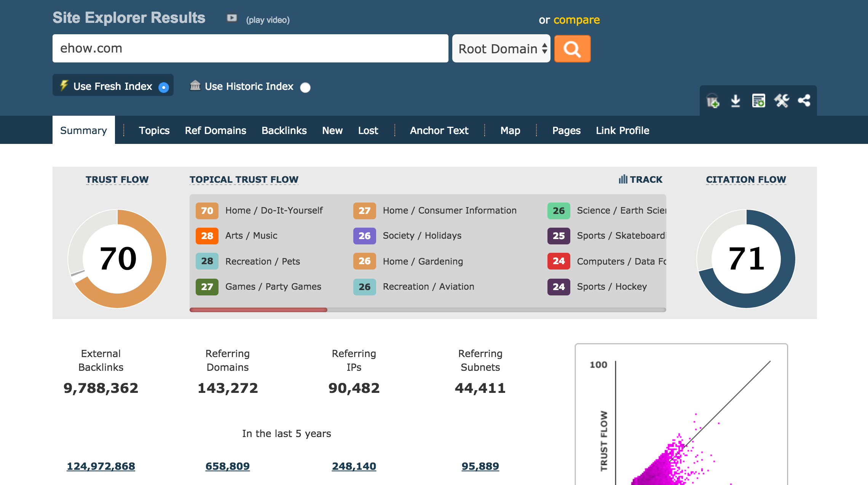Click the 28 Arts / Music badge

[207, 236]
